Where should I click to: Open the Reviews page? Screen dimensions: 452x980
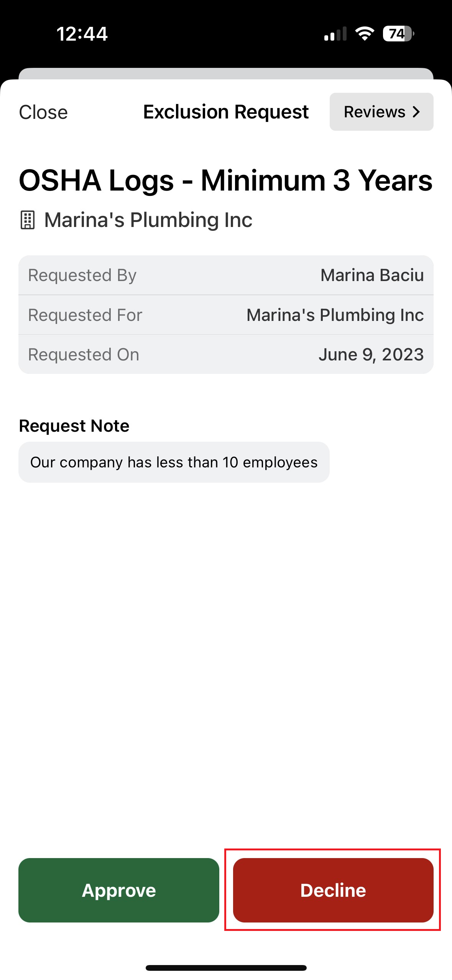coord(381,112)
